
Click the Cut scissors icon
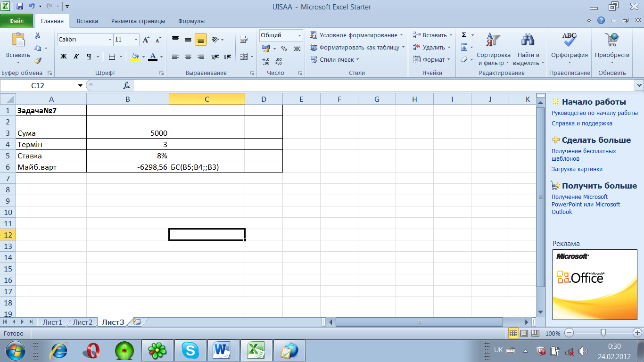(x=38, y=36)
